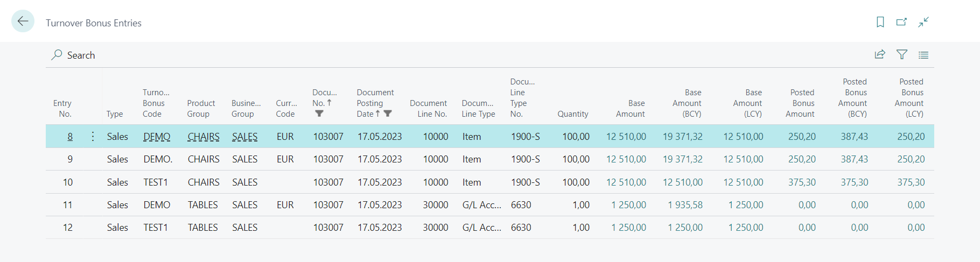Click the back arrow button
980x262 pixels.
coord(23,22)
